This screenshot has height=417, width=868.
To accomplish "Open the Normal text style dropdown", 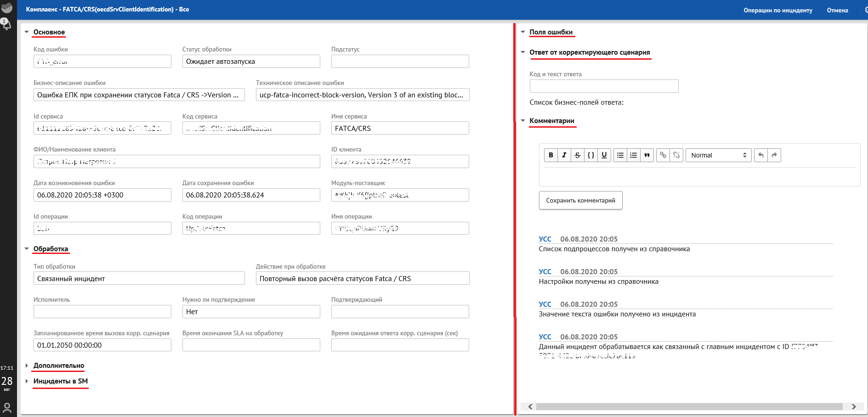I will (x=718, y=155).
